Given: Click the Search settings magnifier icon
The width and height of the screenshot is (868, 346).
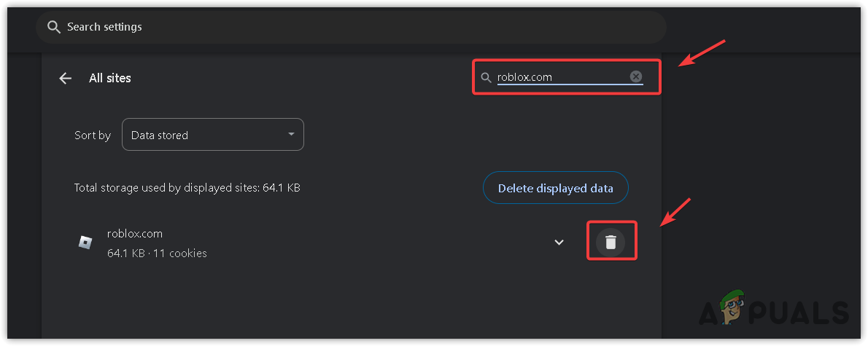Looking at the screenshot, I should tap(53, 27).
